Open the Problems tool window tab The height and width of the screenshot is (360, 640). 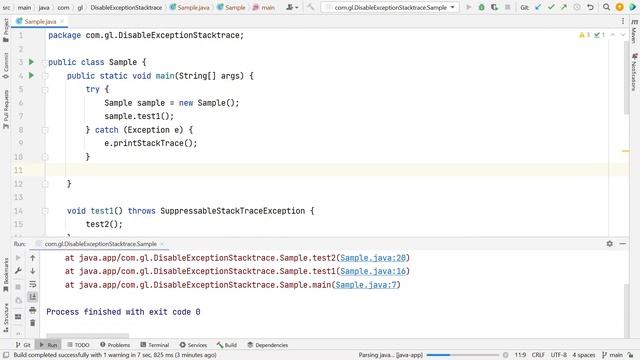click(x=115, y=345)
